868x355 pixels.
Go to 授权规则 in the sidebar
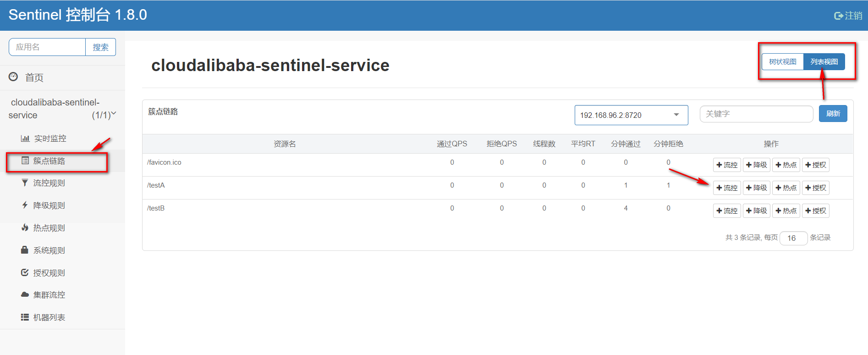pos(49,273)
